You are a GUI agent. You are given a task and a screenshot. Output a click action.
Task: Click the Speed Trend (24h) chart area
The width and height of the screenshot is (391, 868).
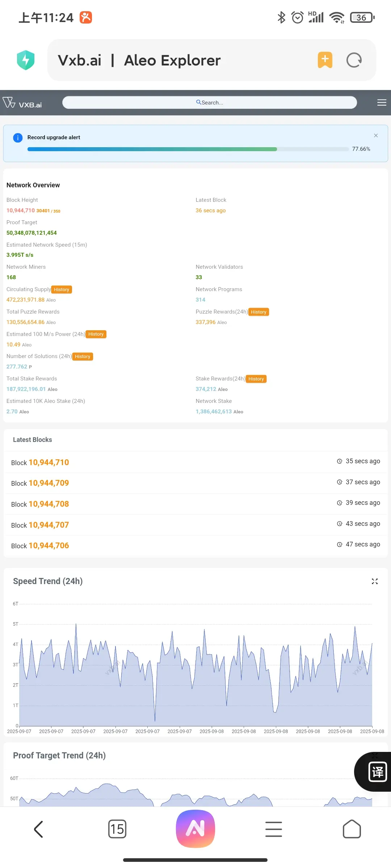tap(195, 665)
